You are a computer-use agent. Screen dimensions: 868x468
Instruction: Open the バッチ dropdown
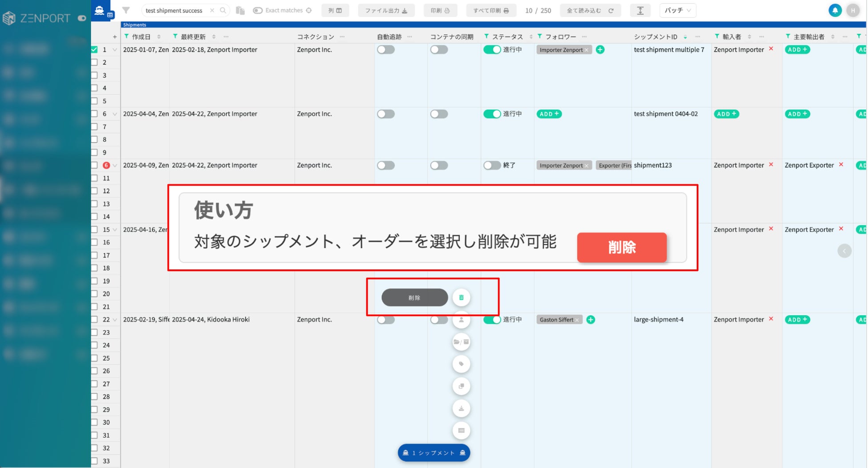tap(677, 10)
